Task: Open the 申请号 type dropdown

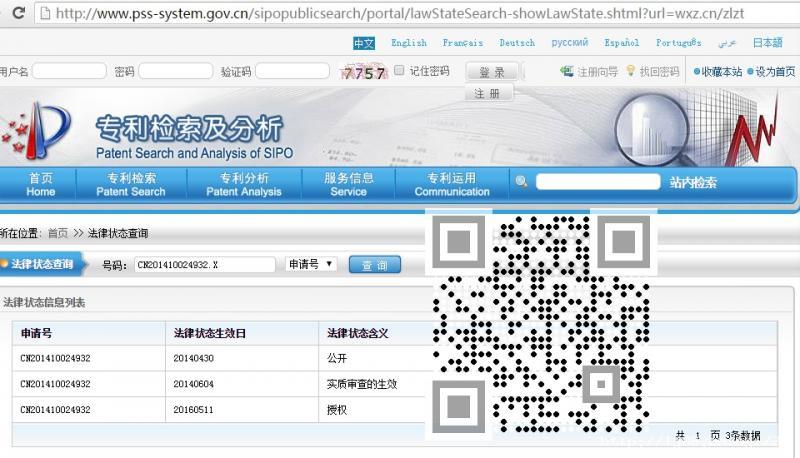Action: click(311, 264)
